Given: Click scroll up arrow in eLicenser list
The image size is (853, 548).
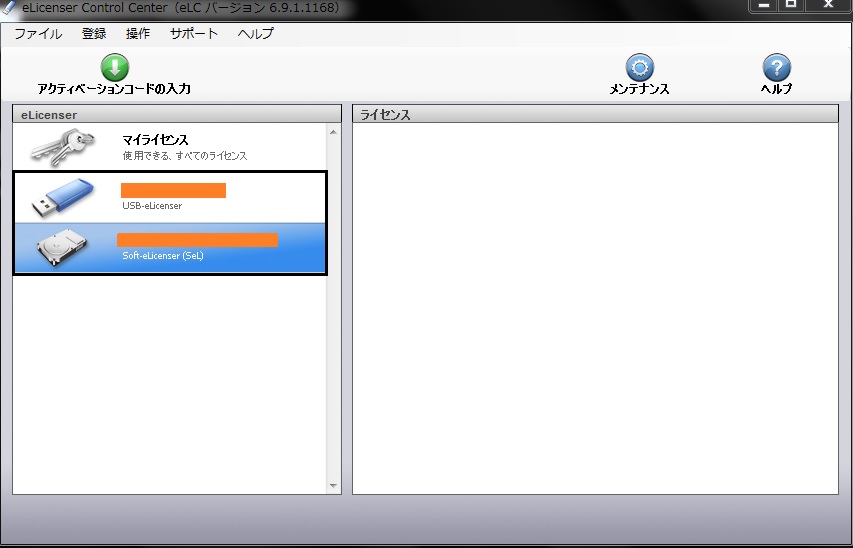Looking at the screenshot, I should point(333,132).
